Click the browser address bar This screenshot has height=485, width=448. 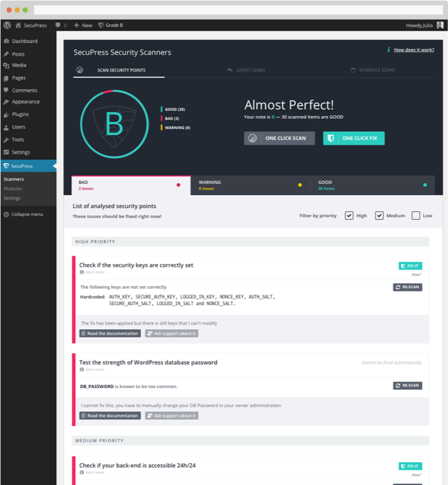[x=238, y=10]
